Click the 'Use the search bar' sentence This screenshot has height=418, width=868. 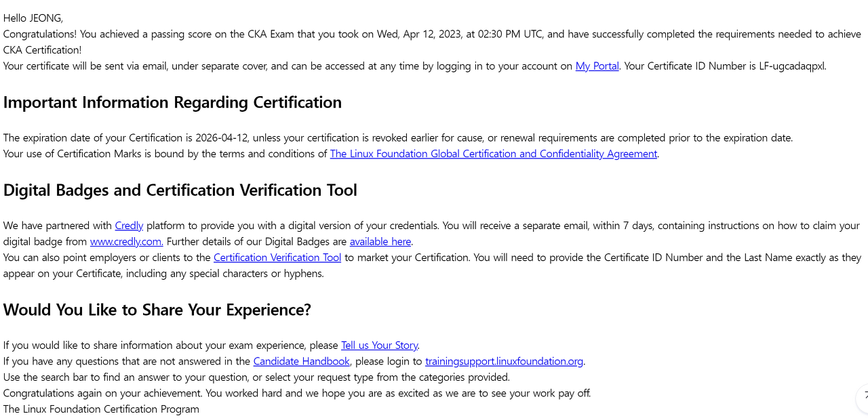pyautogui.click(x=256, y=377)
